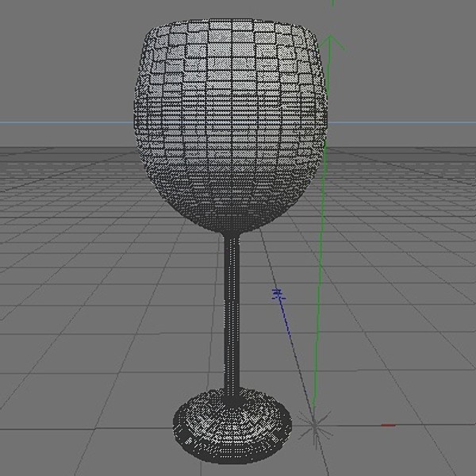
Task: Click the wine glass stem
Action: [232, 313]
